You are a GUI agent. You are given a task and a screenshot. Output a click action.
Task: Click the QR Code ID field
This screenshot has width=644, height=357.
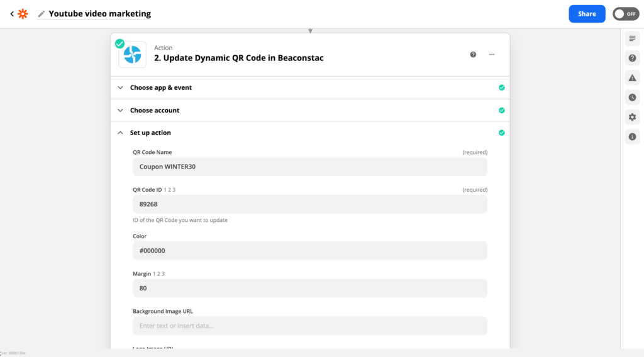[x=309, y=204]
